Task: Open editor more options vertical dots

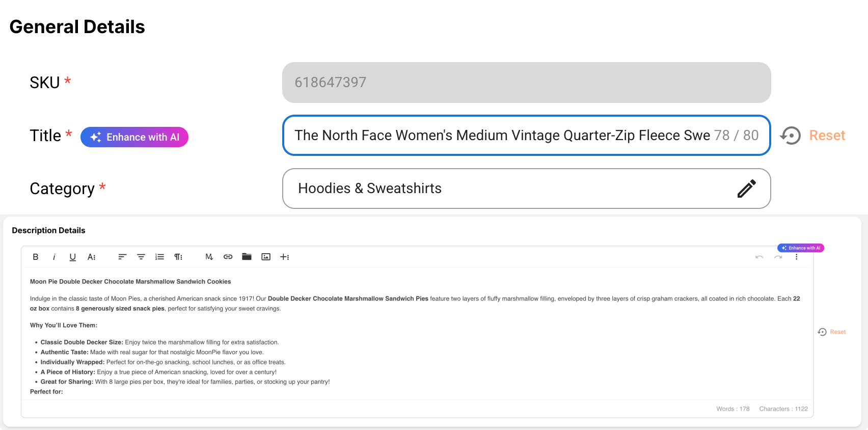Action: coord(797,257)
